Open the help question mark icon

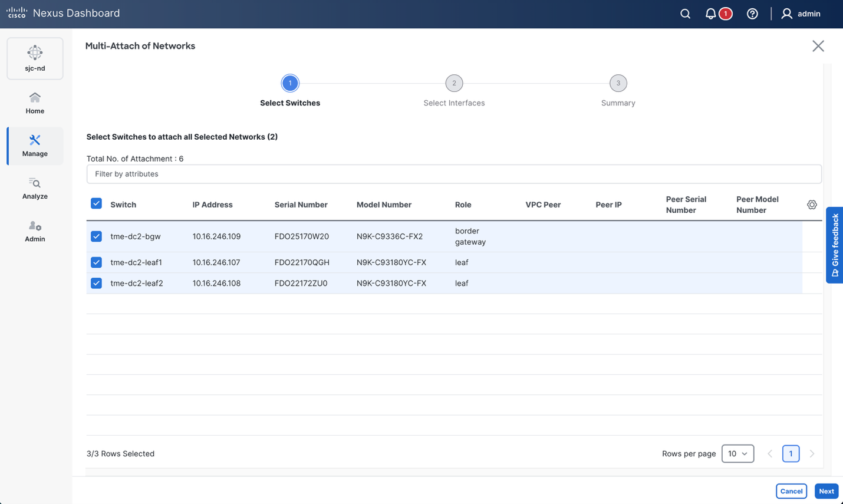(752, 14)
